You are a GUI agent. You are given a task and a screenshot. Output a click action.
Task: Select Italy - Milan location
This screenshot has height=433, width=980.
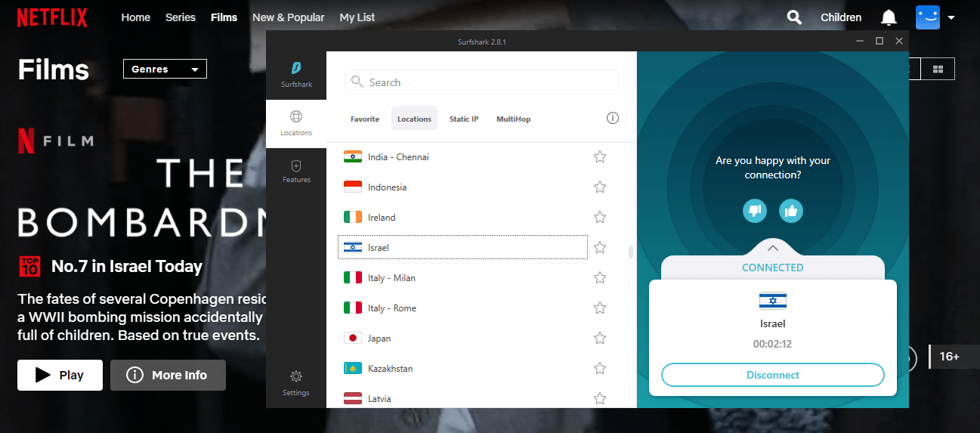pyautogui.click(x=462, y=277)
